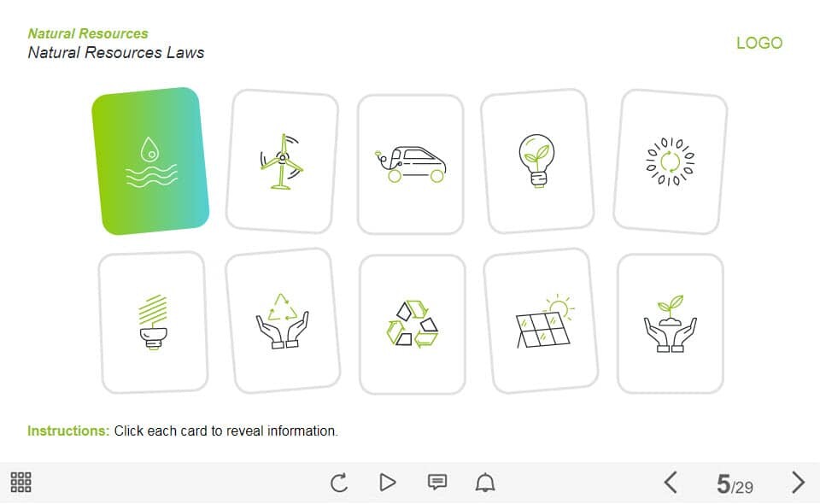Click the water drop and waves card
This screenshot has height=504, width=820.
[x=150, y=161]
